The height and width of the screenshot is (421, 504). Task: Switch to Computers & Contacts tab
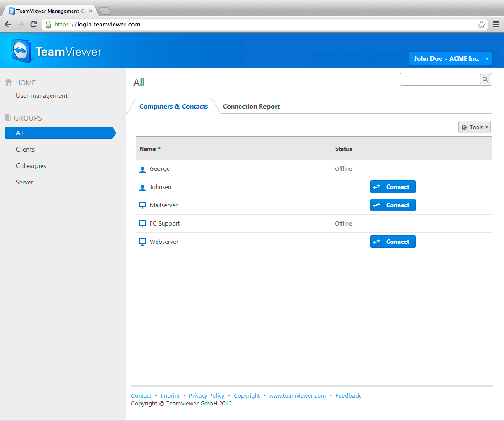pyautogui.click(x=173, y=106)
